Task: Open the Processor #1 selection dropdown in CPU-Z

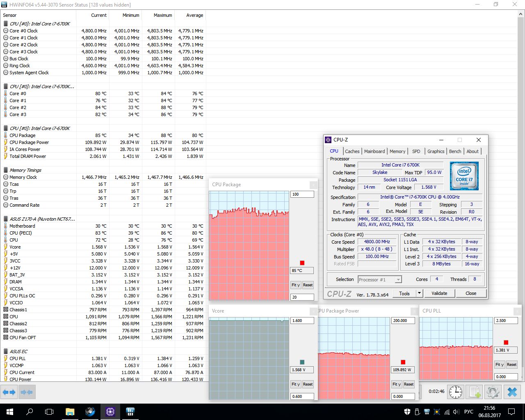Action: coord(380,280)
